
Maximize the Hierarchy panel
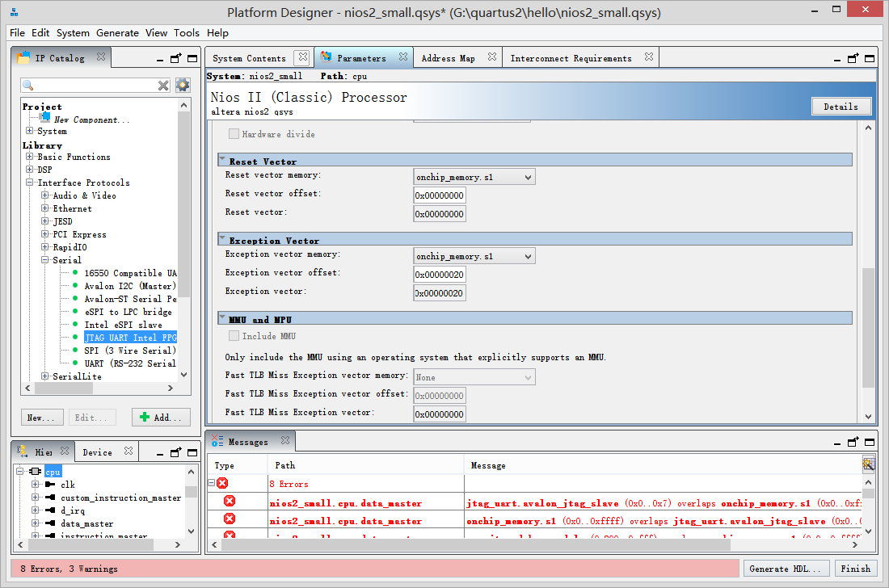click(x=192, y=452)
